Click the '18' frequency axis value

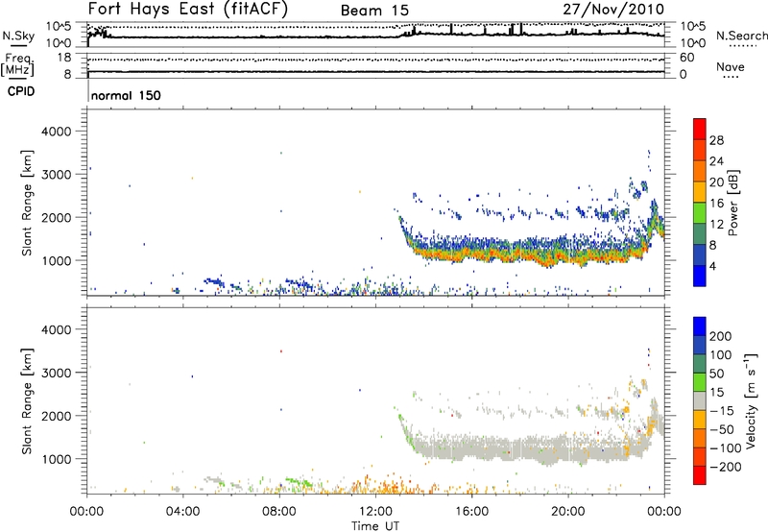pyautogui.click(x=63, y=58)
